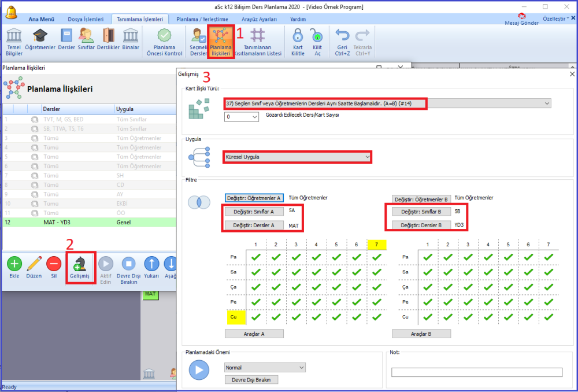This screenshot has width=578, height=392.
Task: Edit the relation with the Düzen pencil
Action: coord(34,267)
